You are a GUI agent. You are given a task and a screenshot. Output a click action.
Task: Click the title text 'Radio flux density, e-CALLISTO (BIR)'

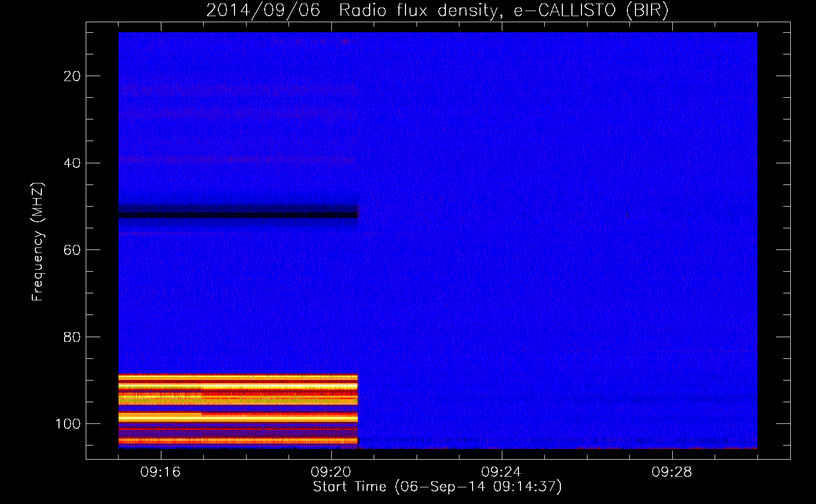click(504, 11)
